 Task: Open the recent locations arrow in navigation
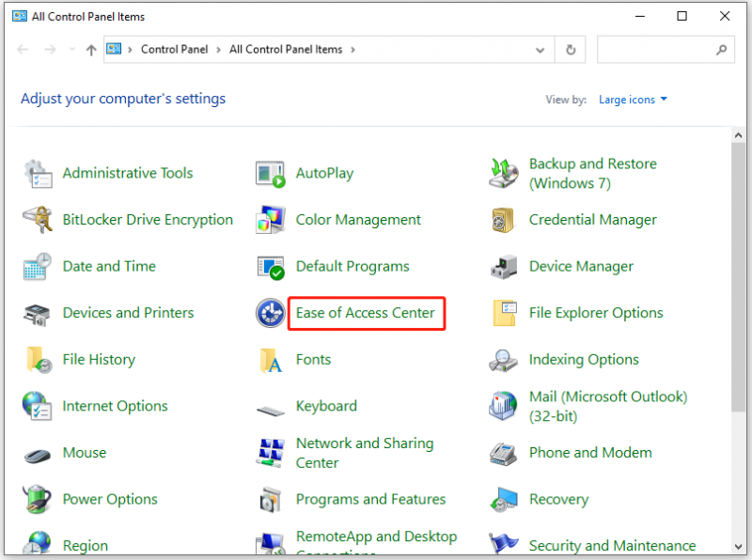72,50
